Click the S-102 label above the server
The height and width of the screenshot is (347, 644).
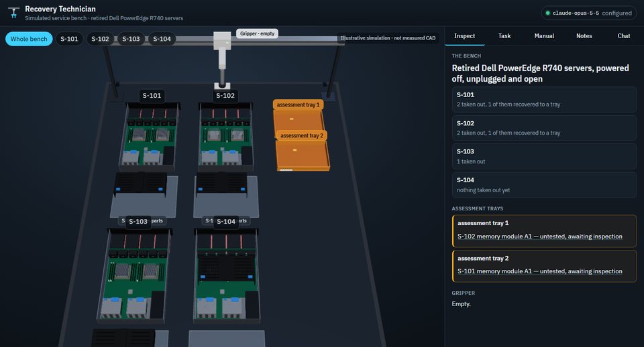tap(225, 96)
